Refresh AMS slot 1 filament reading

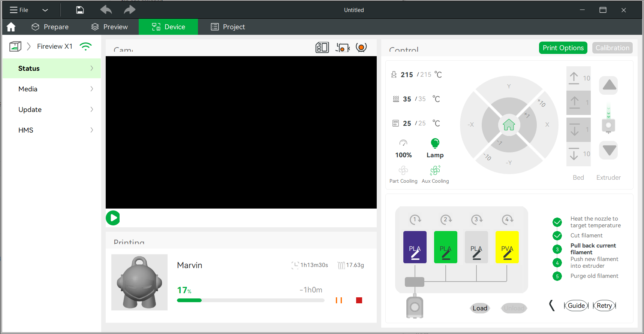[415, 219]
